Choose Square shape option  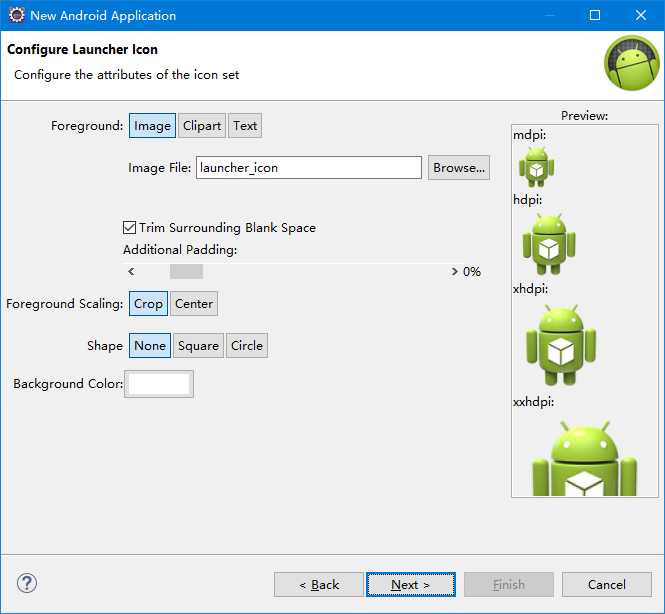pos(198,346)
